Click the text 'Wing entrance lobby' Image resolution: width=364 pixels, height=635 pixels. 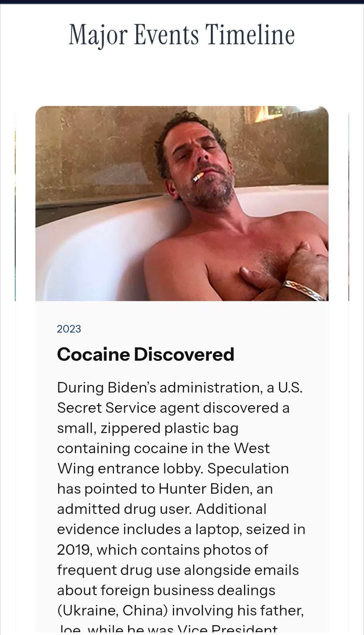tap(130, 469)
